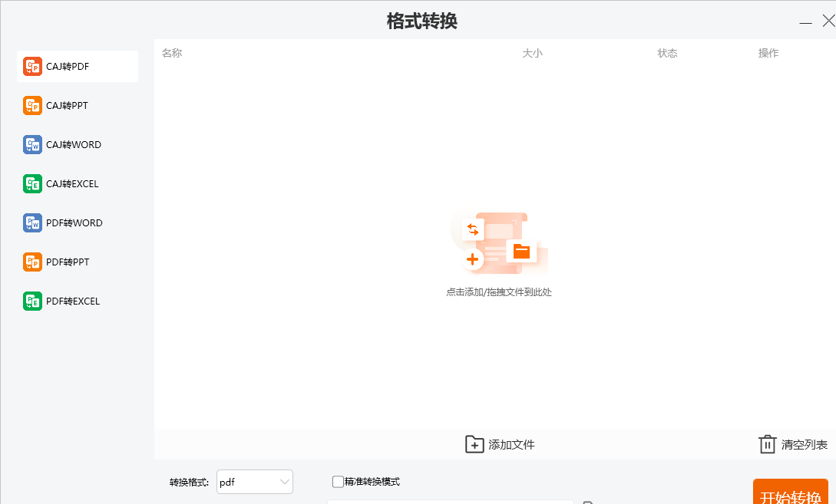Click the trash icon to clear list
The image size is (836, 504).
(767, 444)
